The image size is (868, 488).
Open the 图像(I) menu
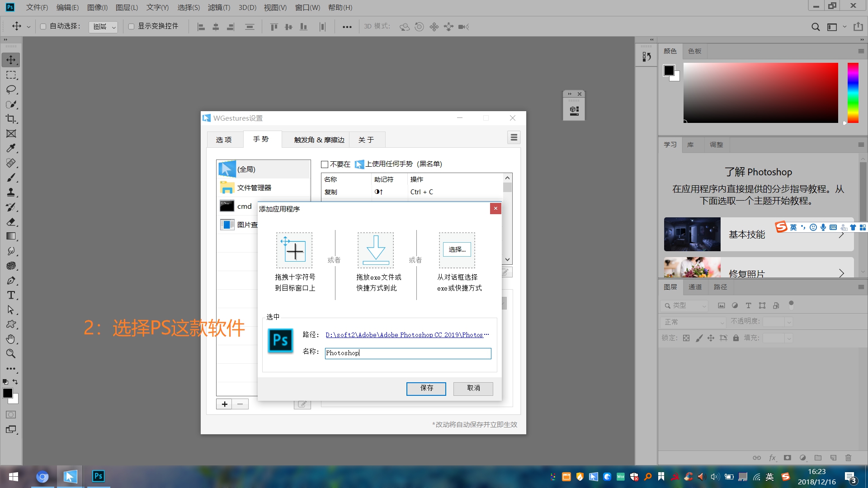97,7
